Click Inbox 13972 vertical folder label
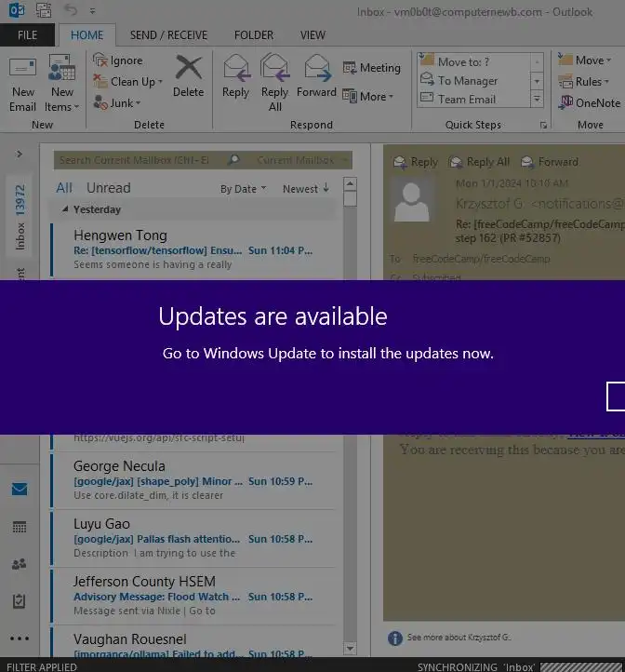Image resolution: width=625 pixels, height=672 pixels. coord(20,217)
